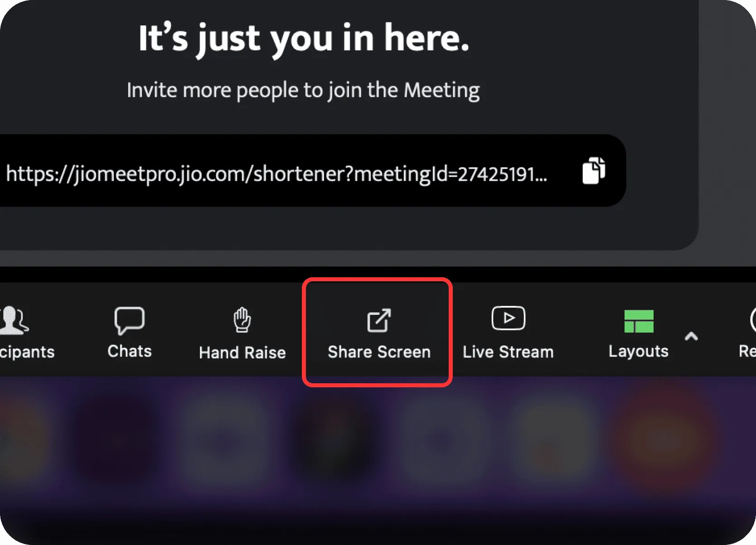Click the Chats label in toolbar
The height and width of the screenshot is (545, 756).
130,351
